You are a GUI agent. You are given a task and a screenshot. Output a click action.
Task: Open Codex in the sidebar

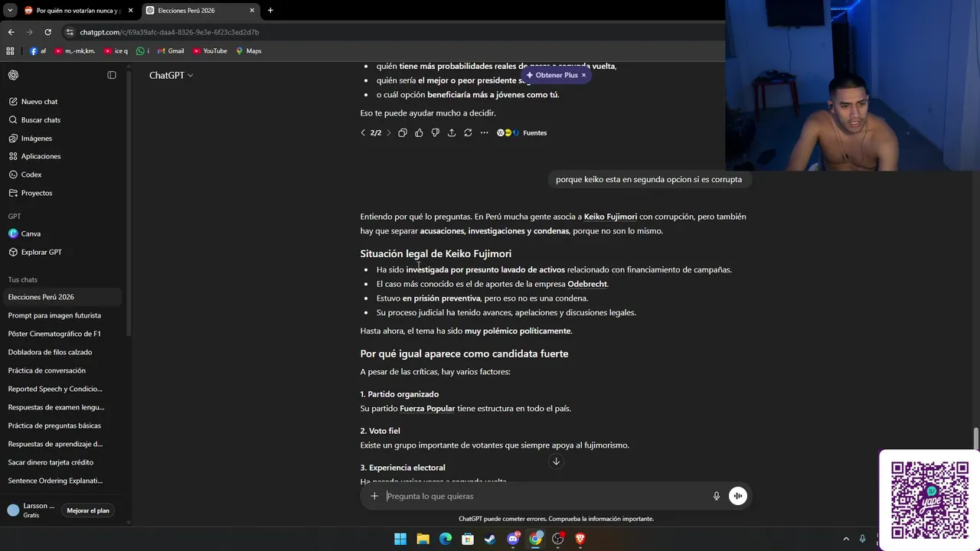(x=64, y=174)
